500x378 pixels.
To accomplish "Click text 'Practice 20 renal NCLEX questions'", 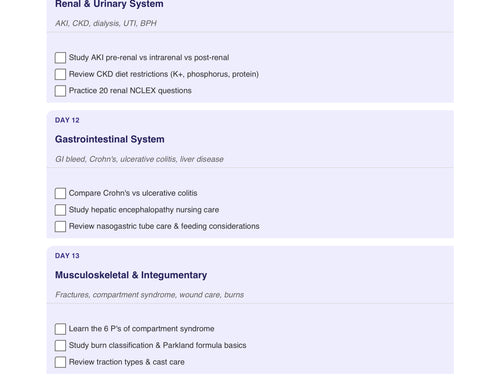I will [x=130, y=91].
